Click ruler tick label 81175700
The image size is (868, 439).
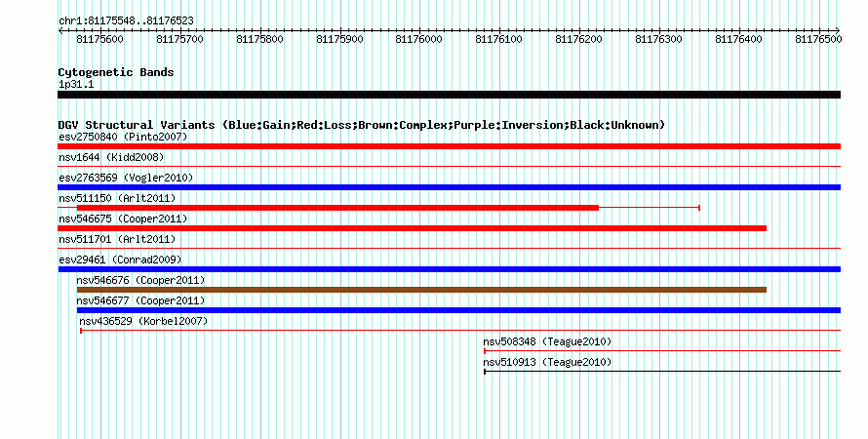click(179, 39)
